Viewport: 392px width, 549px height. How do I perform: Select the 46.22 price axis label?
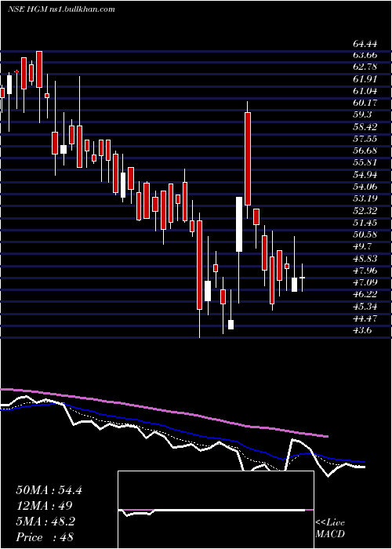[365, 294]
